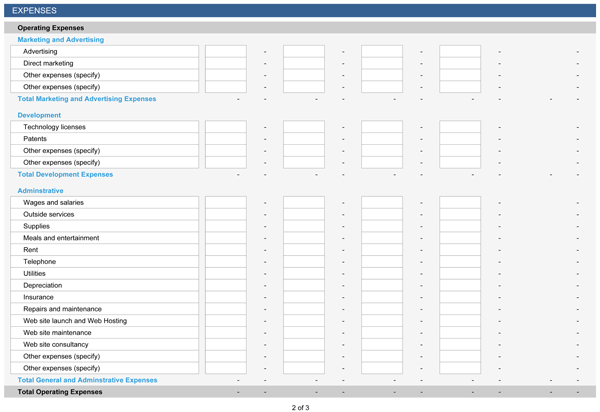Select the Wages and salaries label
The width and height of the screenshot is (600, 412).
53,203
